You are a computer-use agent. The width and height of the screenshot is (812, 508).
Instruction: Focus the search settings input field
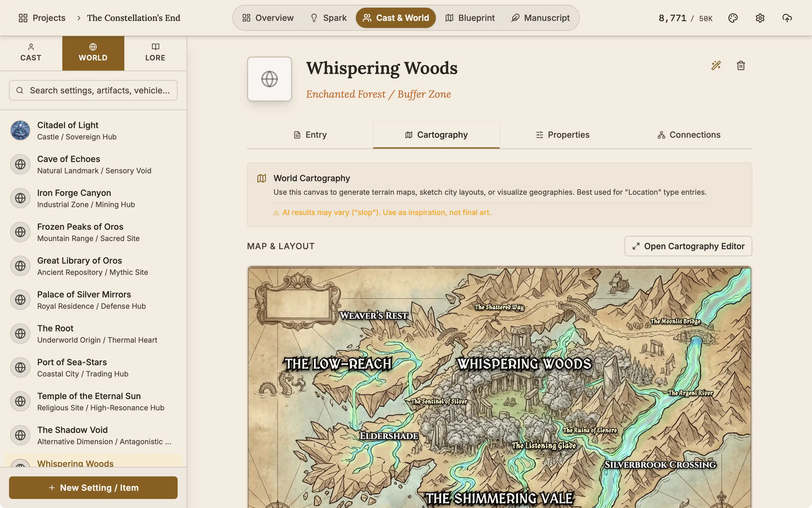(x=93, y=90)
